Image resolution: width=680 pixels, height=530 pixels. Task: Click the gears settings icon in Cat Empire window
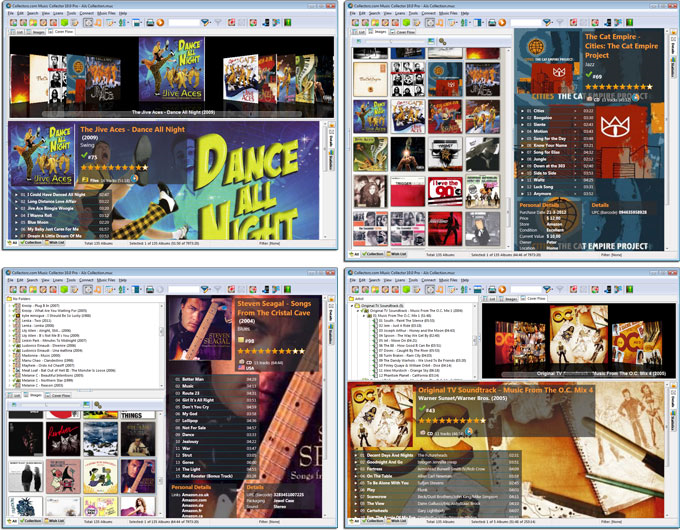pyautogui.click(x=442, y=42)
